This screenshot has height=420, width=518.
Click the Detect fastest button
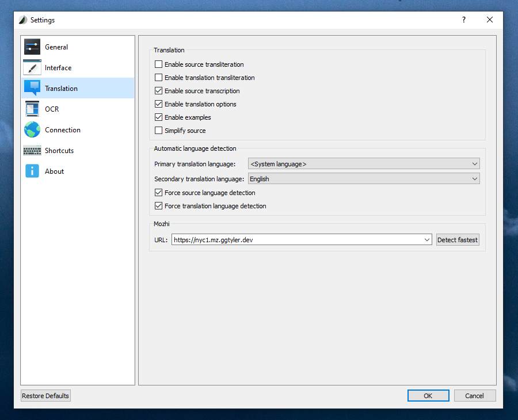pos(457,240)
